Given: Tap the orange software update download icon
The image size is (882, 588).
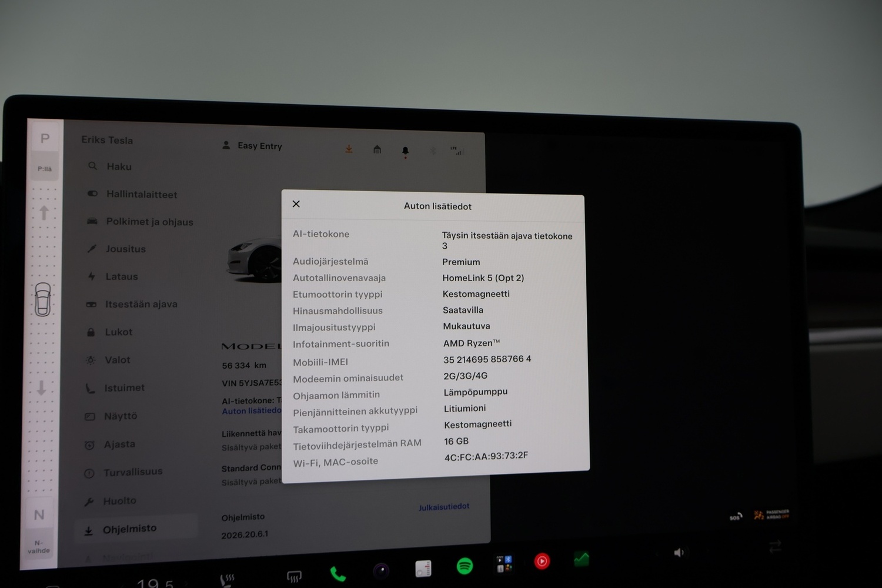Looking at the screenshot, I should pyautogui.click(x=349, y=149).
